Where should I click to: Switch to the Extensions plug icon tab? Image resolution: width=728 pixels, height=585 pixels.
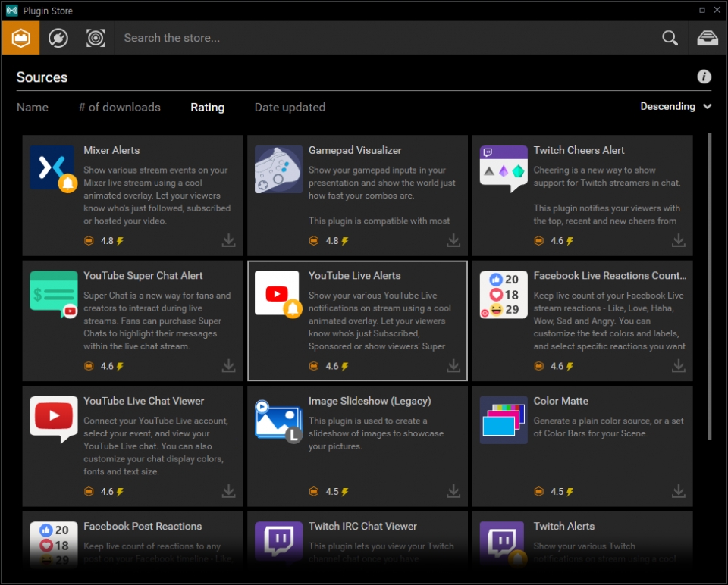[x=58, y=38]
